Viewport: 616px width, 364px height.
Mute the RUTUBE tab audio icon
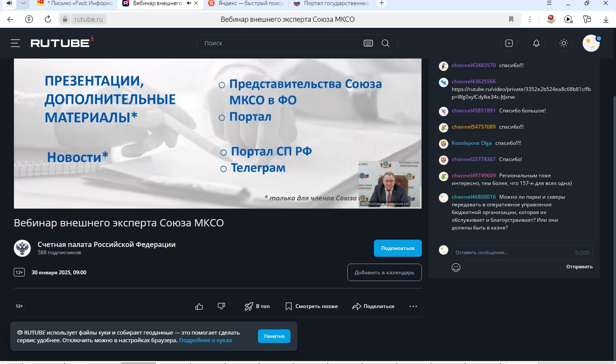point(189,3)
